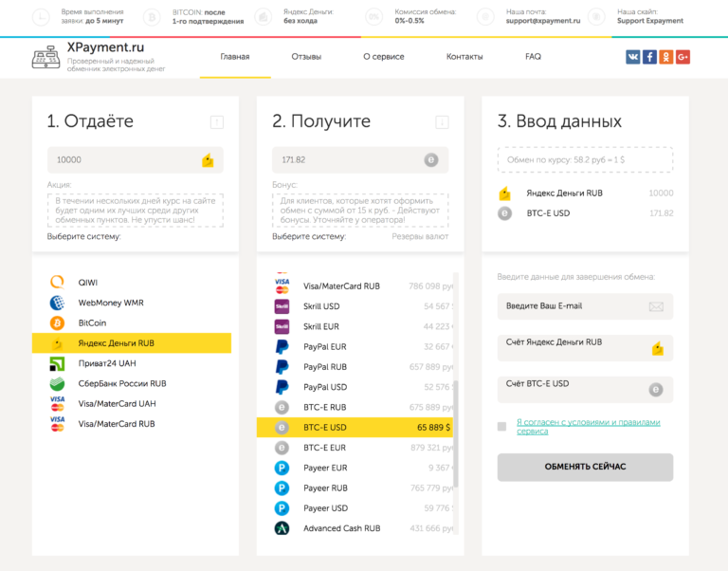Open the Odnoklassniki social icon
The height and width of the screenshot is (571, 728).
tap(666, 57)
